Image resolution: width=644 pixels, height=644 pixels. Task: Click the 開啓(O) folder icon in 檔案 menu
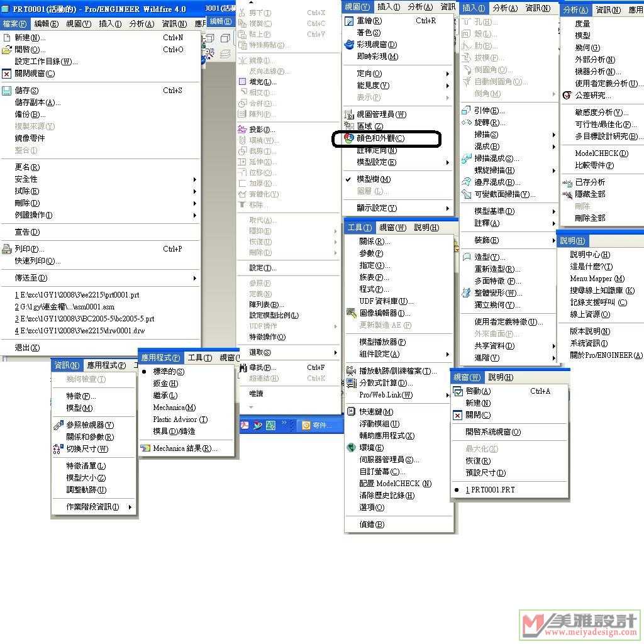[x=6, y=50]
